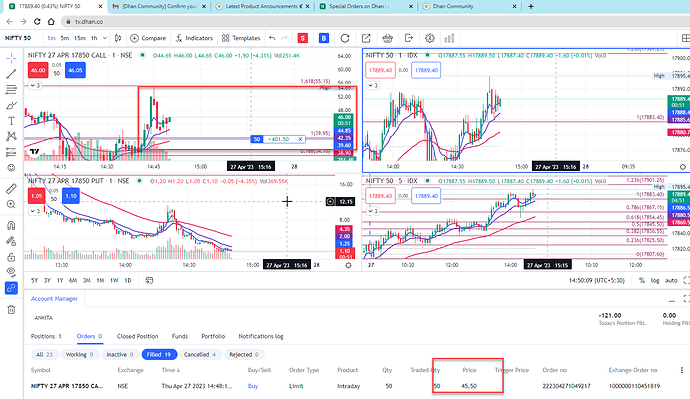Switch to the Positions tab
Viewport: 690px width, 399px height.
coord(46,336)
